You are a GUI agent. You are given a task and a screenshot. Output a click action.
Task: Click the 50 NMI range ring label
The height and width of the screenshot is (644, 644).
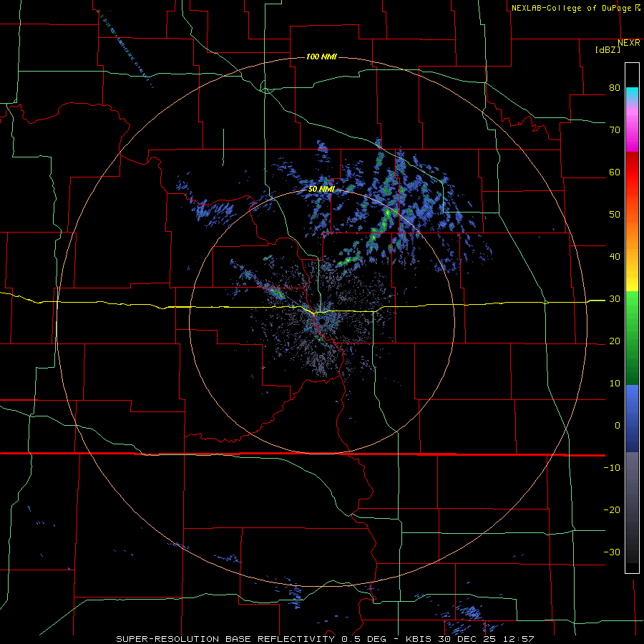[321, 190]
